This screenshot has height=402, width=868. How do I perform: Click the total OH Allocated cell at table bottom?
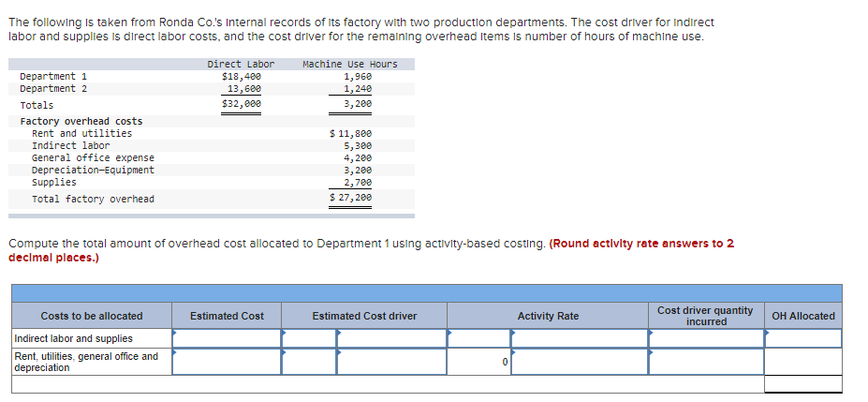[x=802, y=384]
